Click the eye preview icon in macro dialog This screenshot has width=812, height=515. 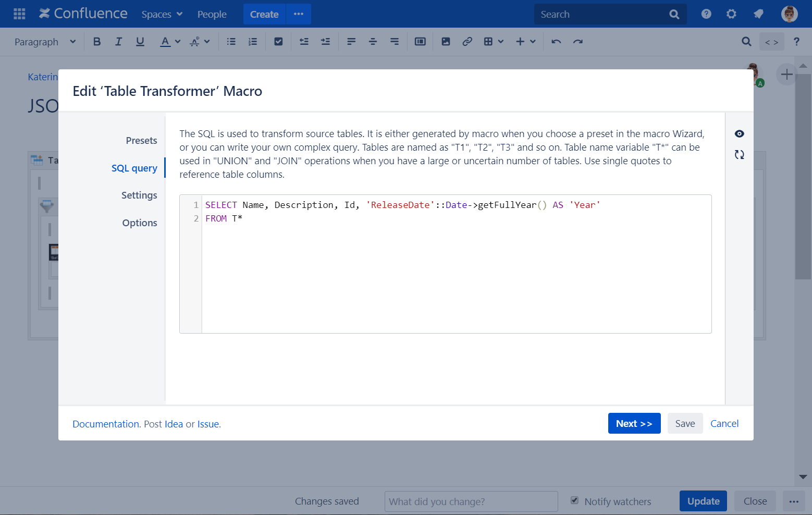coord(739,134)
